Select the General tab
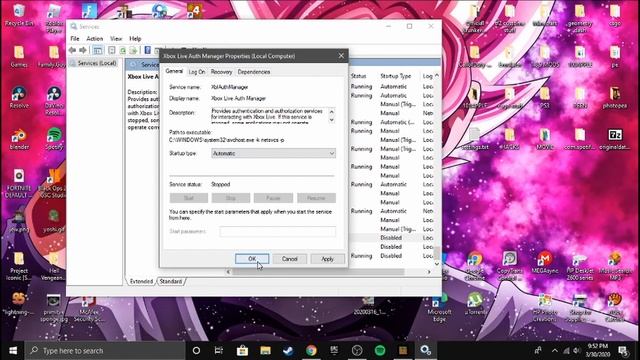 [174, 71]
